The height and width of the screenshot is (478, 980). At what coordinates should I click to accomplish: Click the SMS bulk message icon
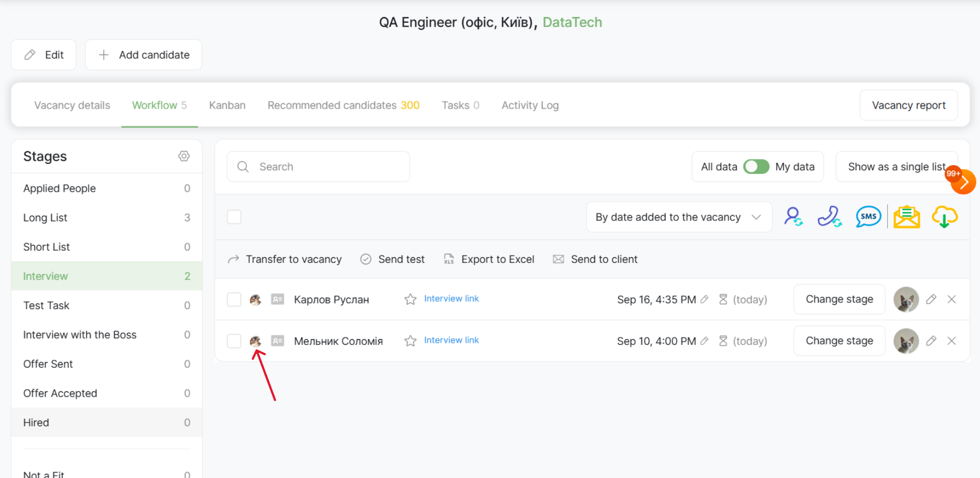(x=868, y=217)
